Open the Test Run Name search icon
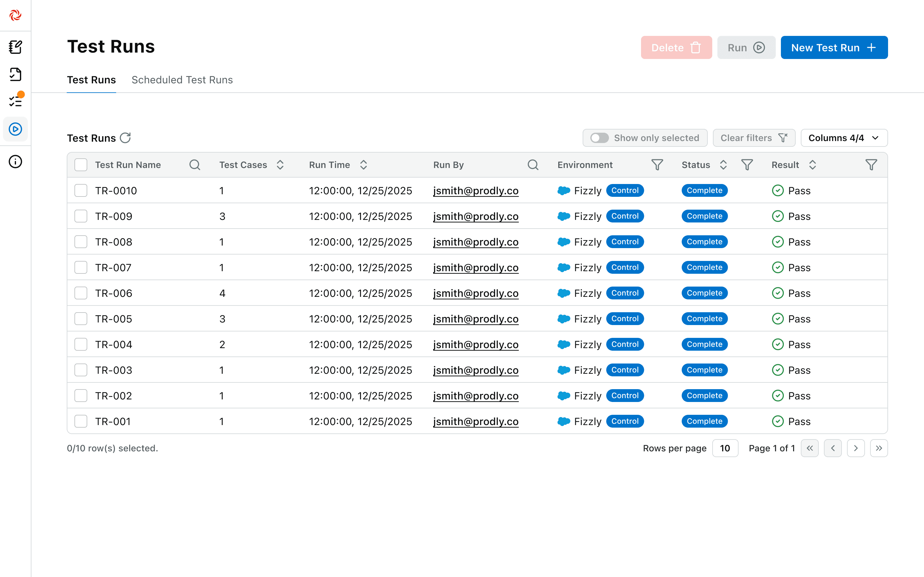This screenshot has height=577, width=924. [x=195, y=165]
